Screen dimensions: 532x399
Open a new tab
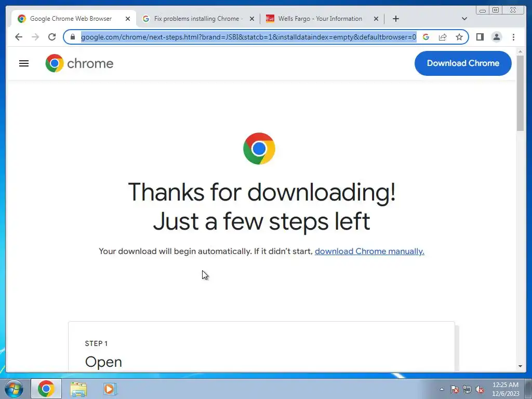tap(395, 19)
